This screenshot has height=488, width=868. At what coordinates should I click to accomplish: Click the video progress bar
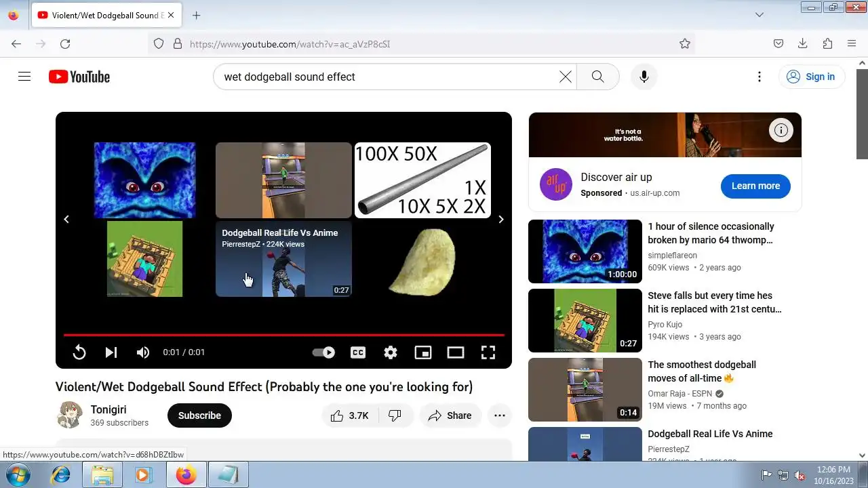click(283, 335)
